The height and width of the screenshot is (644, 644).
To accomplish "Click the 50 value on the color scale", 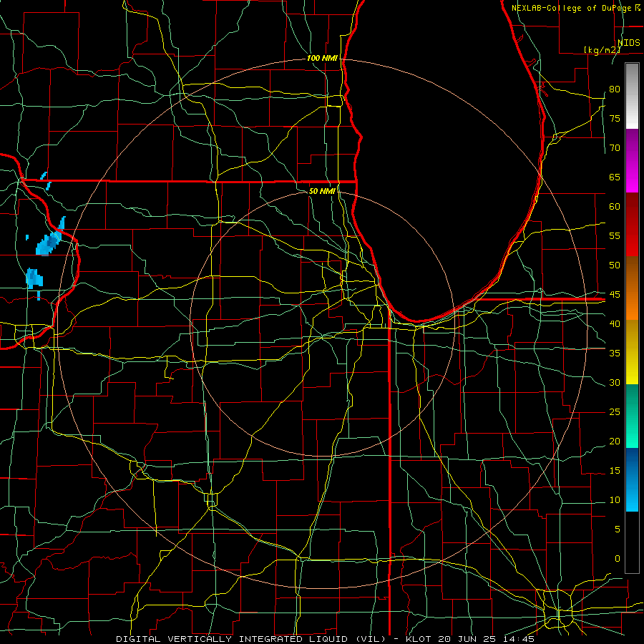I will click(x=615, y=265).
